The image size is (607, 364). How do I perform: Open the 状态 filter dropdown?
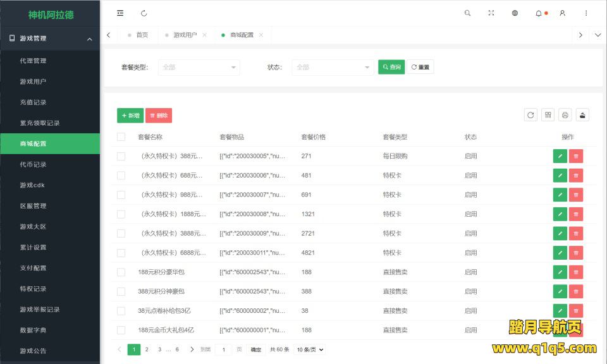[333, 67]
